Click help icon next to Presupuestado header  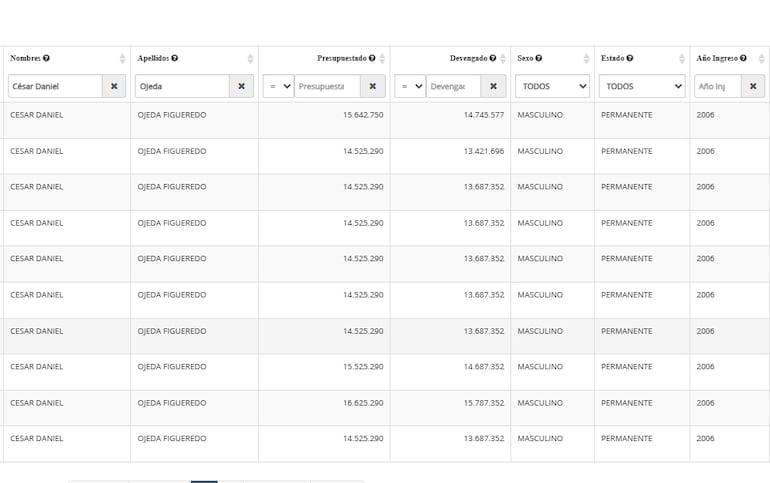[372, 59]
